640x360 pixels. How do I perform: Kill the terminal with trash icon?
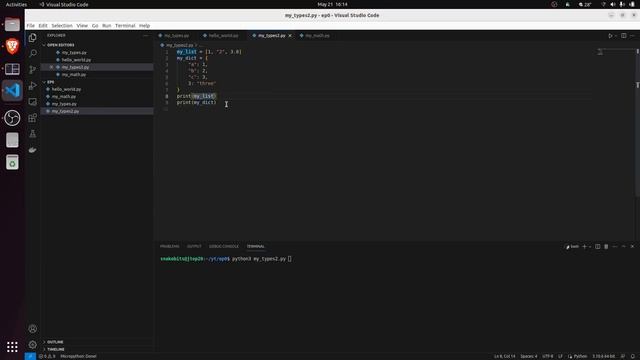pos(606,247)
